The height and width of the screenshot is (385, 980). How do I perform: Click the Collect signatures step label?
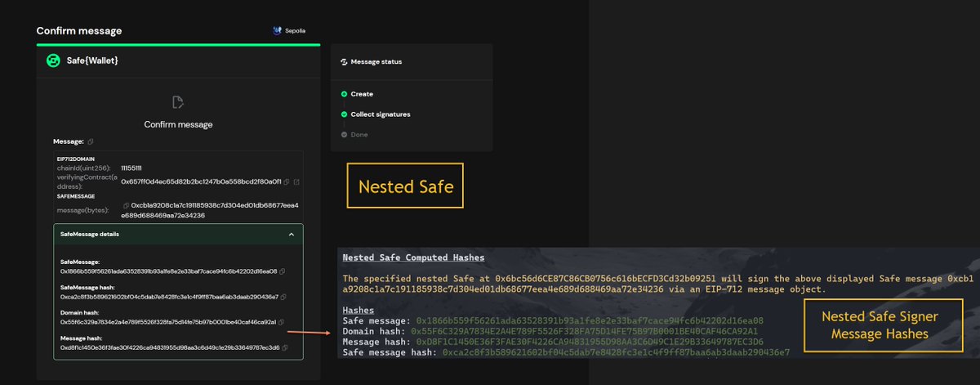coord(381,114)
